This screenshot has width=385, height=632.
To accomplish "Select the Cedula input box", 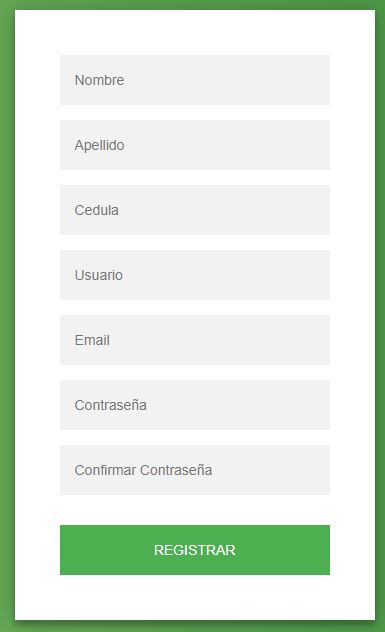I will [195, 210].
